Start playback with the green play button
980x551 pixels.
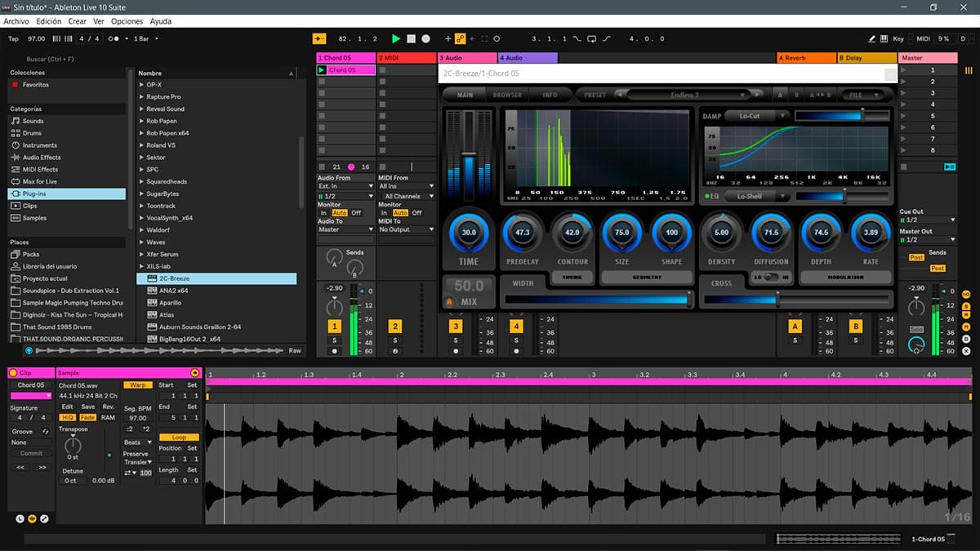[x=396, y=38]
